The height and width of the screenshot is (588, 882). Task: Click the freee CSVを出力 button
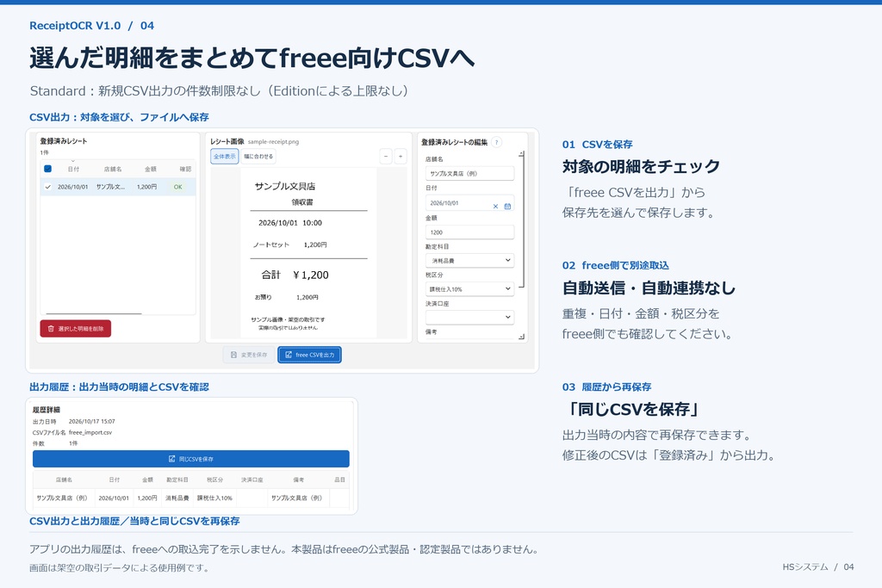pyautogui.click(x=309, y=355)
